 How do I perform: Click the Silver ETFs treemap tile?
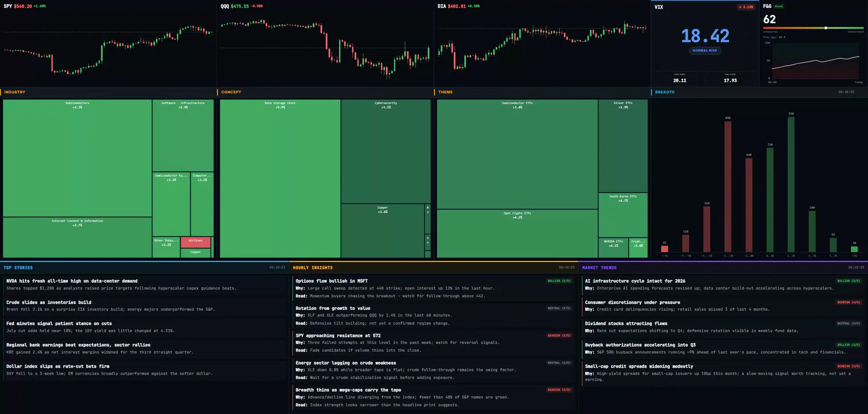(x=623, y=146)
